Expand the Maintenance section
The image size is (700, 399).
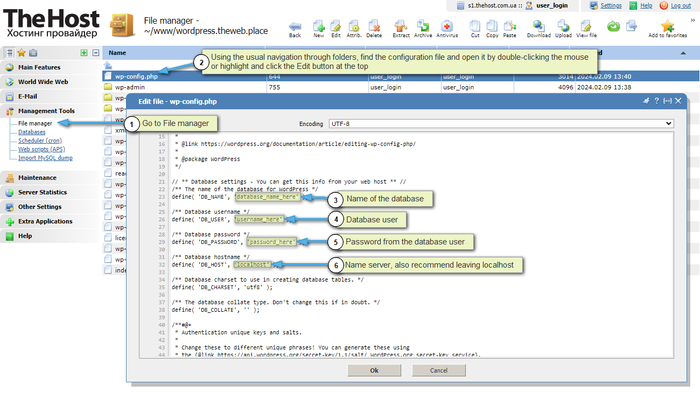point(51,178)
